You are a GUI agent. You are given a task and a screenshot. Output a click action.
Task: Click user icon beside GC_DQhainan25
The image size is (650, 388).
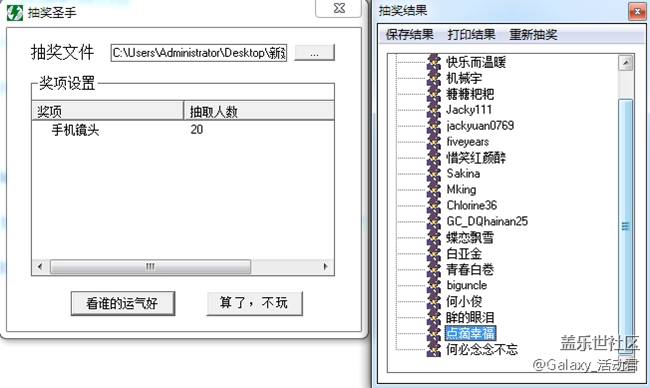tap(434, 221)
